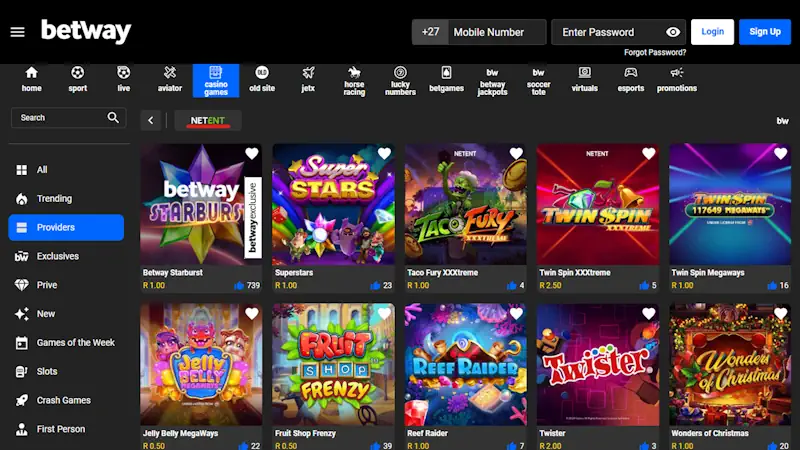This screenshot has width=800, height=450.
Task: Open promotions section
Action: [x=677, y=80]
